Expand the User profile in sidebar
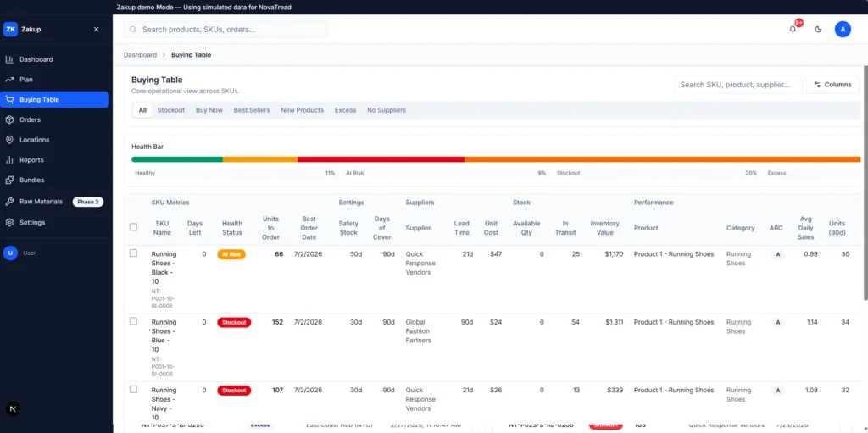Screen dimensions: 868x433 pos(20,253)
